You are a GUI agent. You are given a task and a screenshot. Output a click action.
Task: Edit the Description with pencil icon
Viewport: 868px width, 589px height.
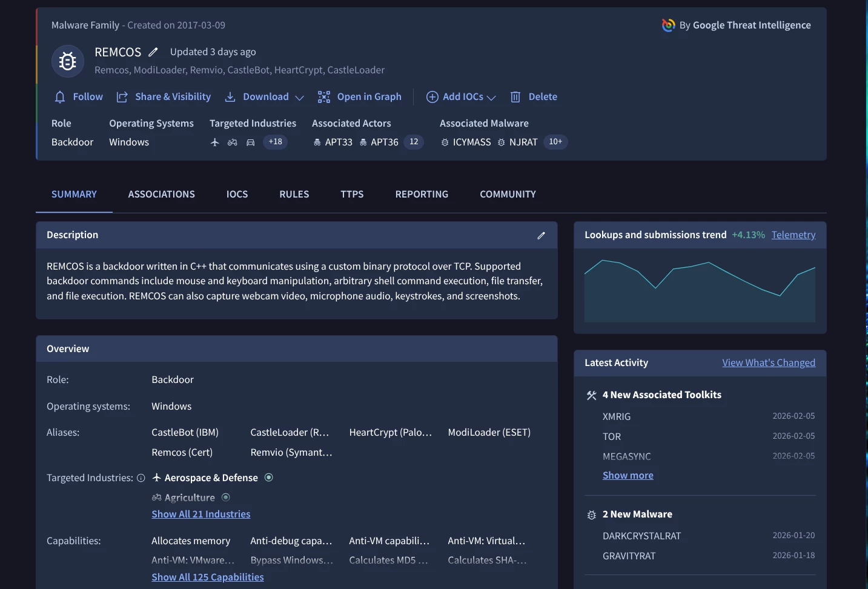[541, 236]
